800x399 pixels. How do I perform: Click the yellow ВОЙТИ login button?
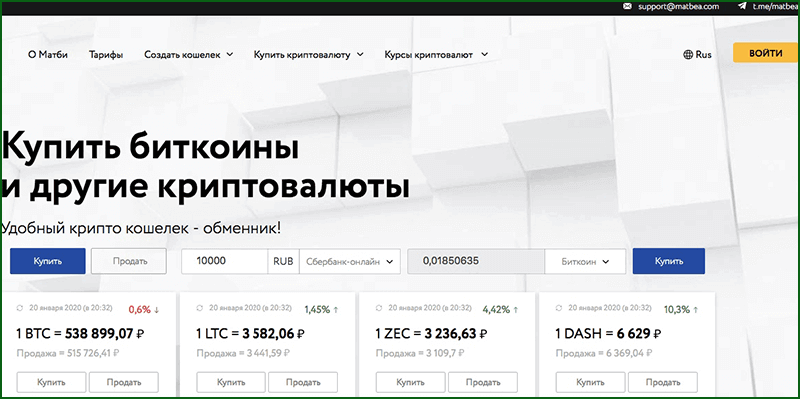[x=765, y=53]
